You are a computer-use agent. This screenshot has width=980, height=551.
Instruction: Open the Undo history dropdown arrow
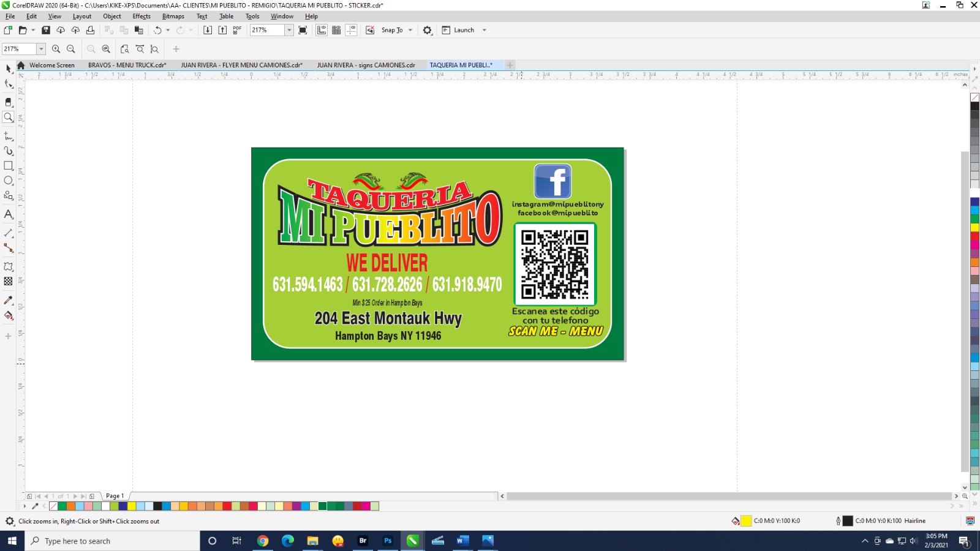click(x=168, y=30)
